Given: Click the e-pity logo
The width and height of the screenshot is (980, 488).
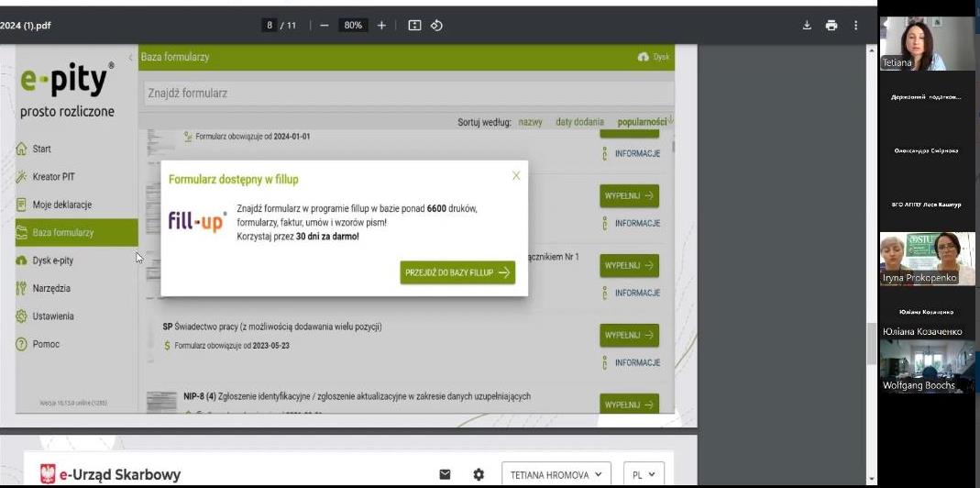Looking at the screenshot, I should [68, 81].
